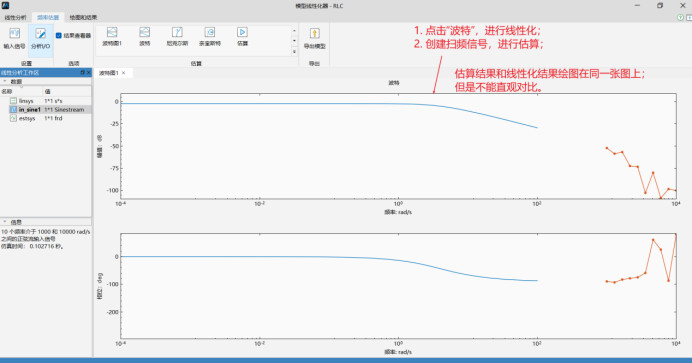
Task: Collapse the 数据 section
Action: click(x=5, y=82)
